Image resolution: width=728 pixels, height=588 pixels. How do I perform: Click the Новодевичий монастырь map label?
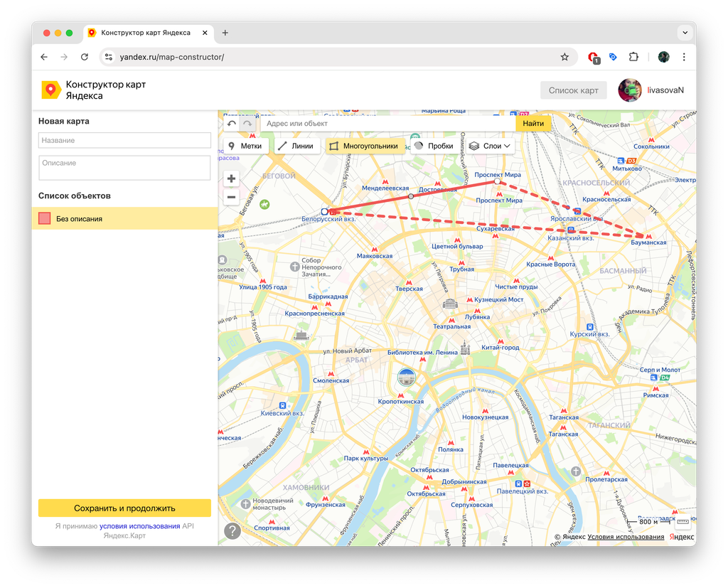273,504
